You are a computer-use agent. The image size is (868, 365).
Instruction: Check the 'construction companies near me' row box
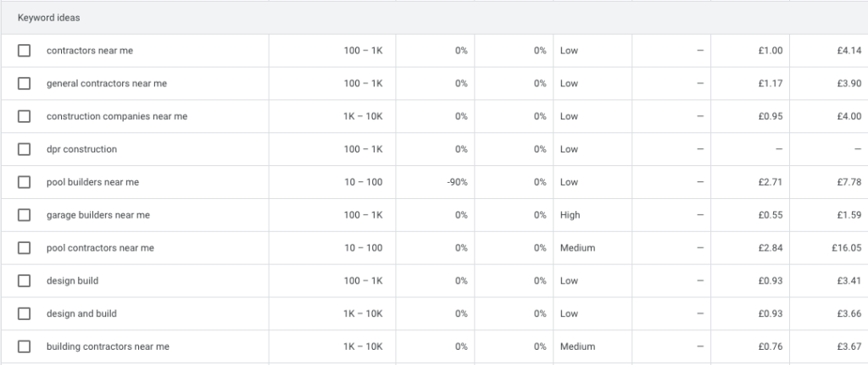pos(25,117)
